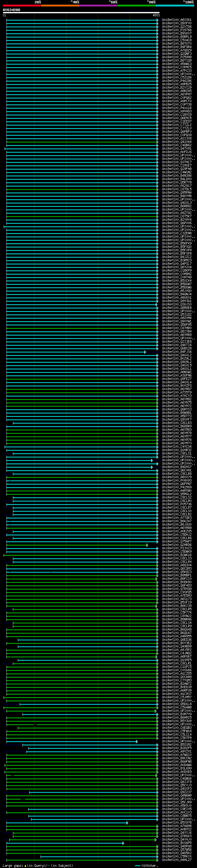Choose the UniRef100_Q6RYS3 entry
This screenshot has width=197, height=868.
(176, 410)
